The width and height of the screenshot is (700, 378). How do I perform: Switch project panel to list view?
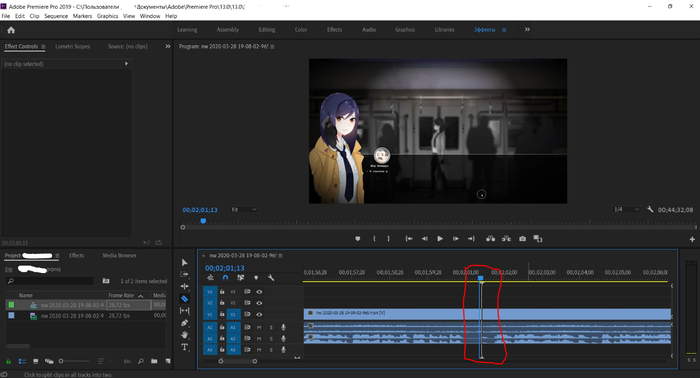[x=22, y=361]
